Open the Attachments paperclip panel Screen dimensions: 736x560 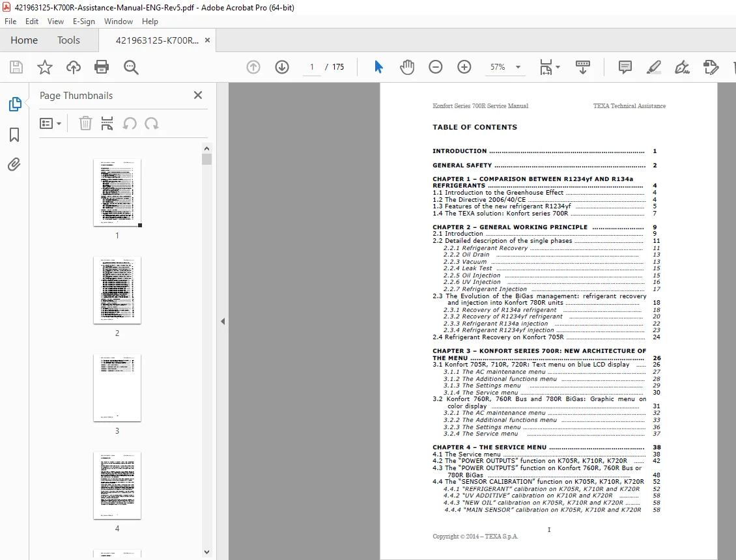point(14,164)
